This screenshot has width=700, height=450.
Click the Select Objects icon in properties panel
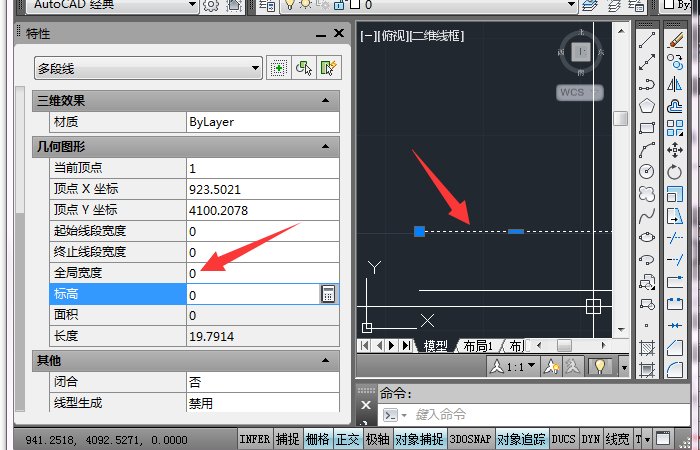click(x=303, y=68)
